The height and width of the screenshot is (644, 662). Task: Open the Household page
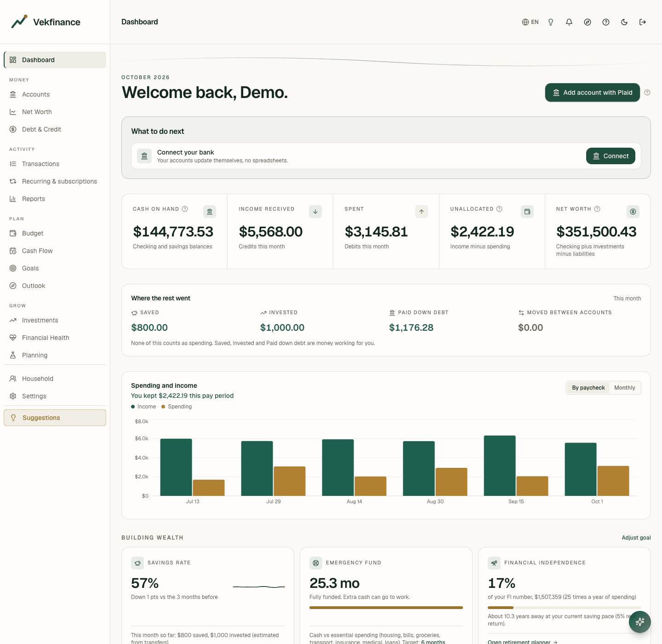(55, 379)
